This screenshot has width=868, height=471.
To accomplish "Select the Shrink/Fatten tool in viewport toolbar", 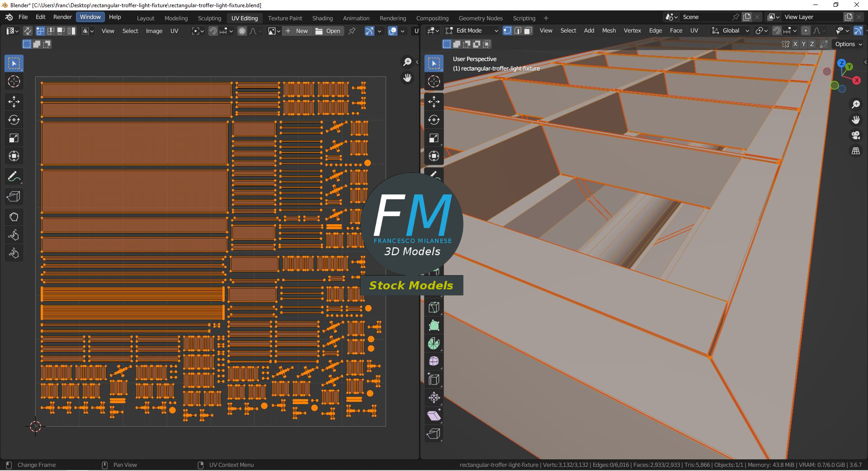I will [434, 398].
